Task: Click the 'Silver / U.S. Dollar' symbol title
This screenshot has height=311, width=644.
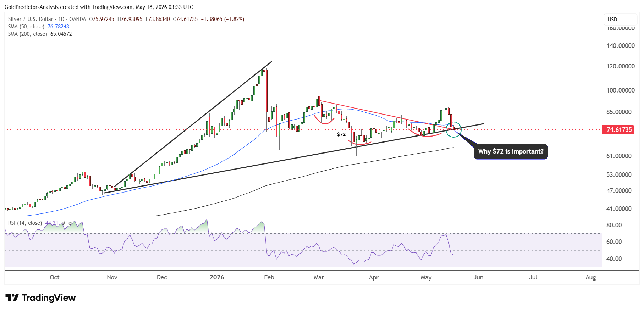Action: click(31, 19)
